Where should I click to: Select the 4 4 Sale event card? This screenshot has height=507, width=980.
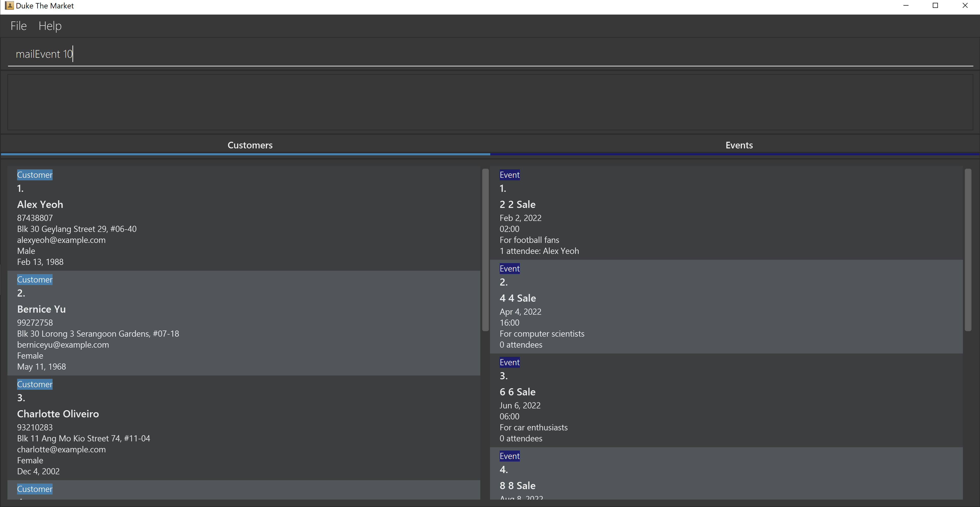point(726,307)
